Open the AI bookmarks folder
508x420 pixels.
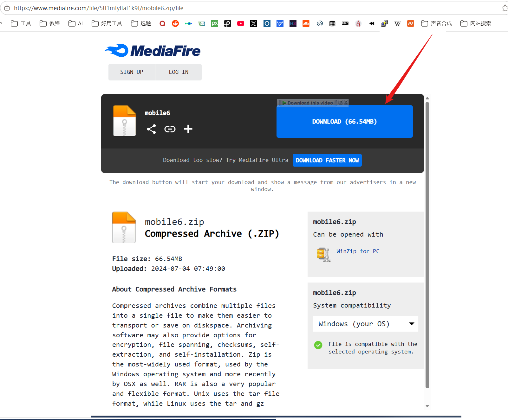coord(75,23)
